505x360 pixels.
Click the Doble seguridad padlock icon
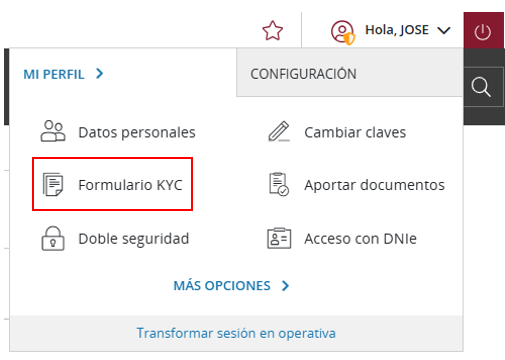(53, 238)
